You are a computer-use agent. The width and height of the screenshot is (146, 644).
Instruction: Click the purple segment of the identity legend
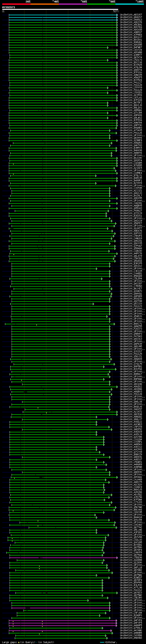pos(73,4)
